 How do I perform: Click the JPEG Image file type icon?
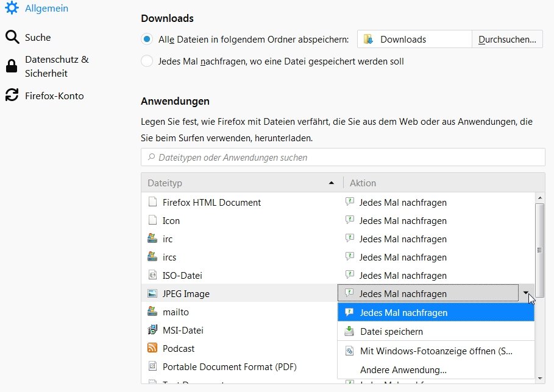tap(152, 293)
